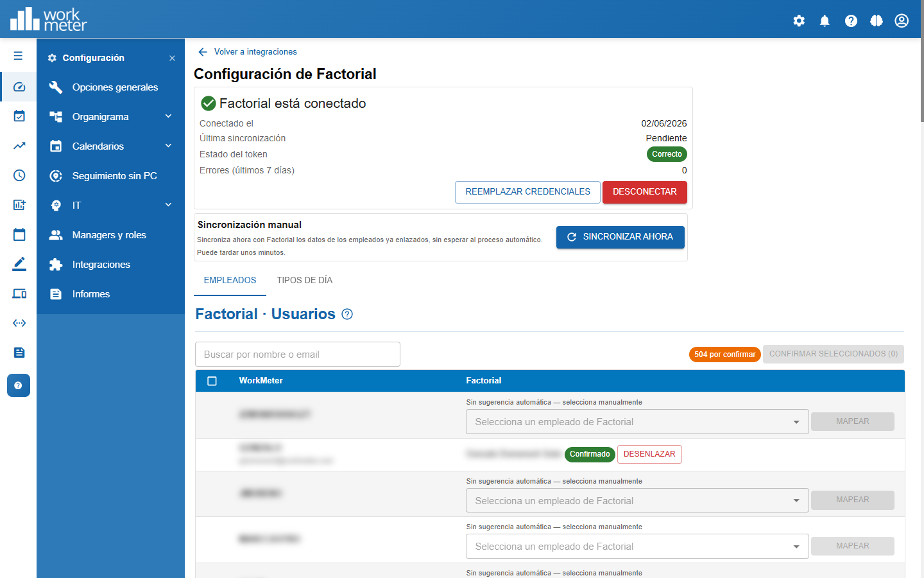Open the dashboard speedometer sidebar icon

pyautogui.click(x=19, y=87)
